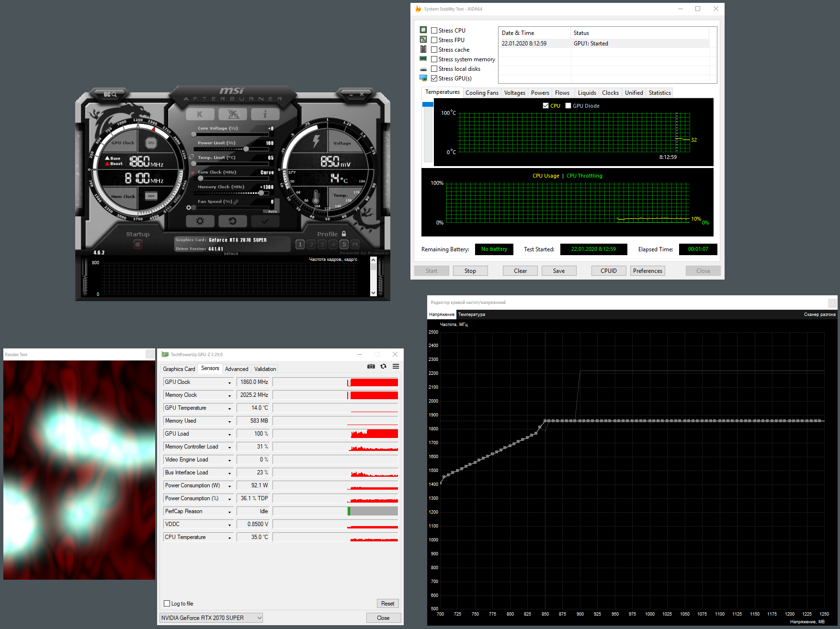Uncheck the CPU temperature graph checkbox
The image size is (840, 629).
(545, 106)
